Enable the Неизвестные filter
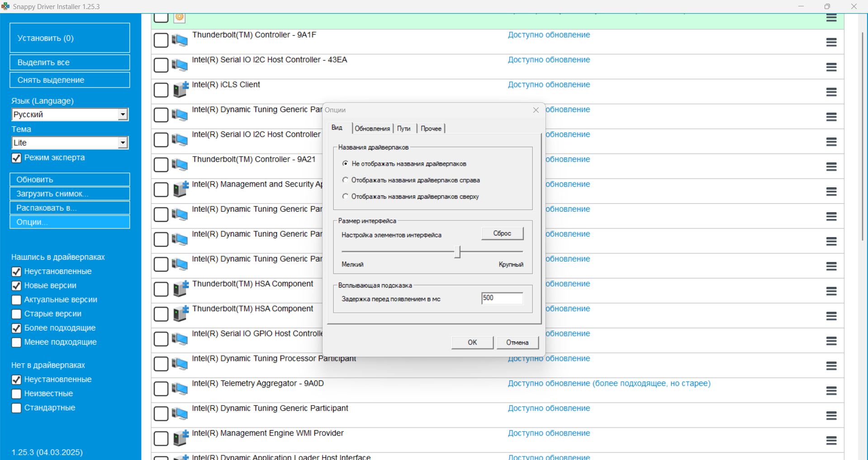The height and width of the screenshot is (460, 868). click(x=16, y=394)
